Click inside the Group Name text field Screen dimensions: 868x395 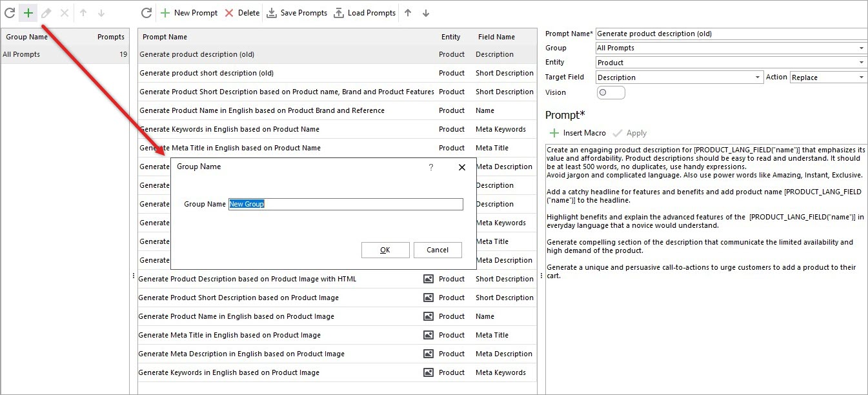347,204
